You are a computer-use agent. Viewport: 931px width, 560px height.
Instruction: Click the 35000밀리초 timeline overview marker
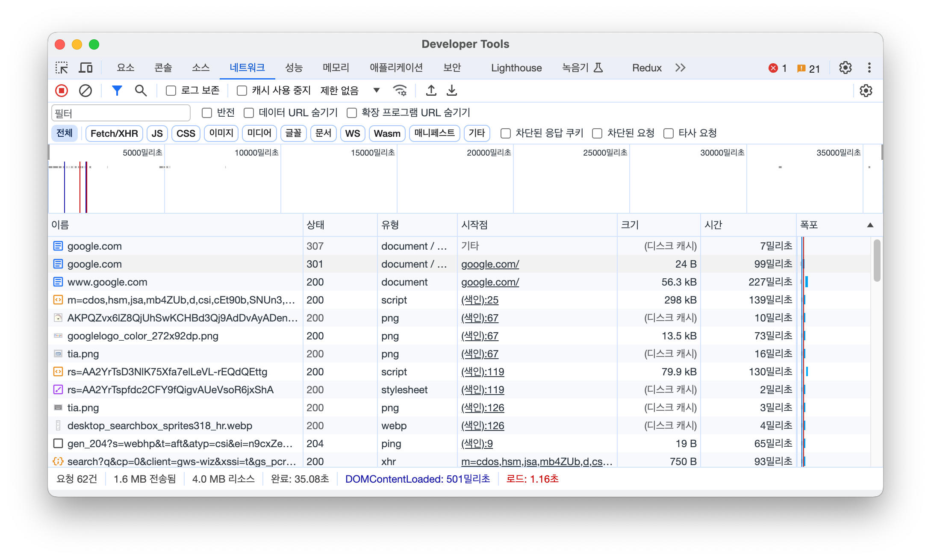(838, 153)
